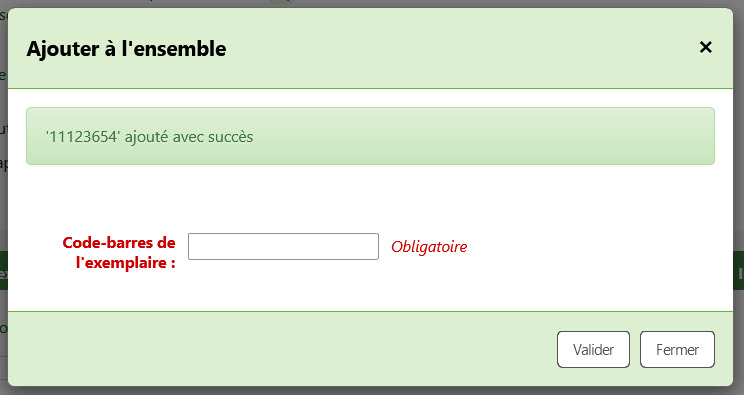Screen dimensions: 744x395
Task: Click the barcode number '11123654' in alert
Action: click(x=83, y=137)
